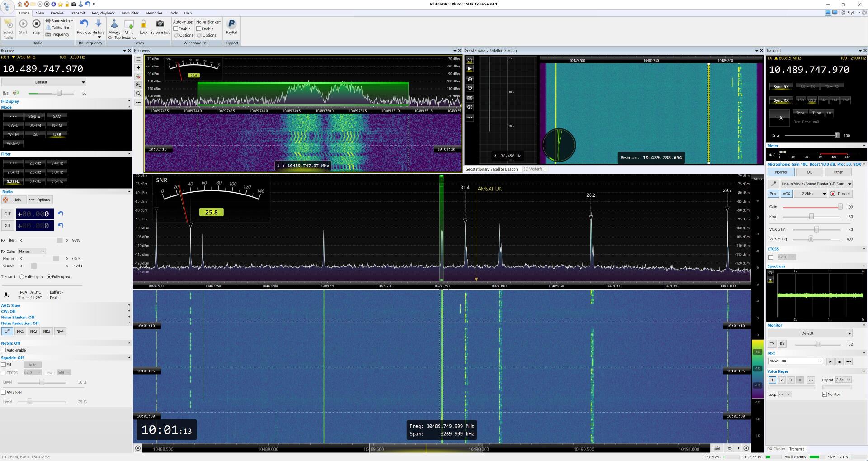Add a receiver with the plus icon
Viewport: 868px width, 461px height.
click(x=138, y=67)
